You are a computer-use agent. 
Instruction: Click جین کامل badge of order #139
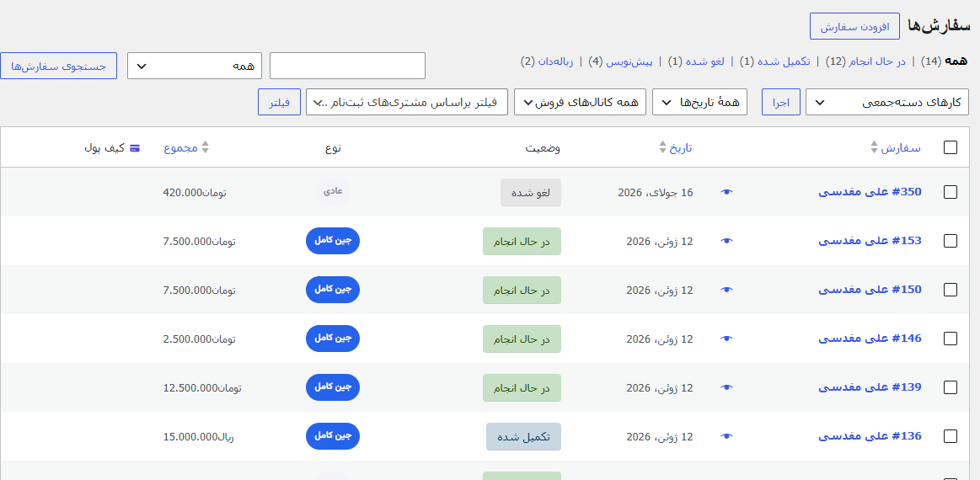(333, 387)
